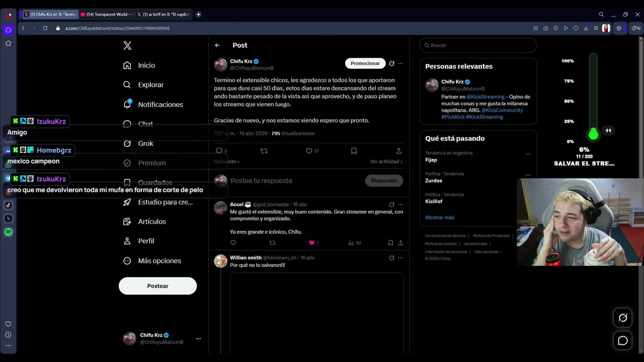Click the address bar URL
The height and width of the screenshot is (362, 644).
click(x=117, y=28)
